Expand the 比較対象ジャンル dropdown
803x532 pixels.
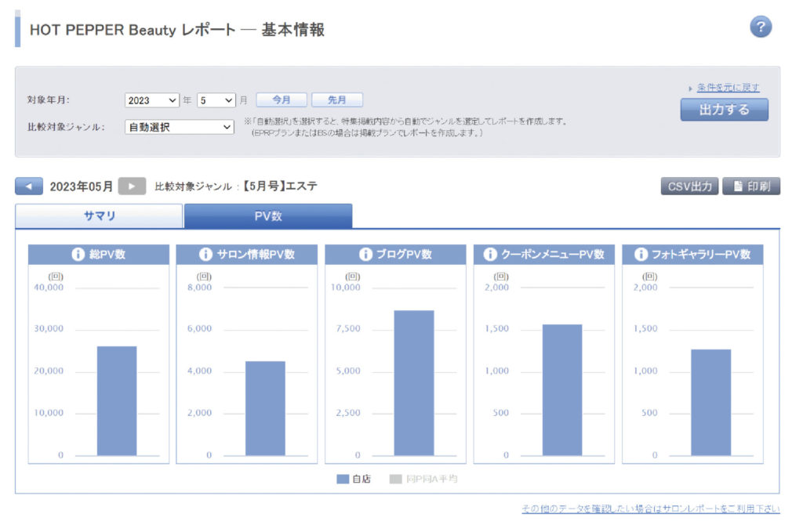(180, 126)
